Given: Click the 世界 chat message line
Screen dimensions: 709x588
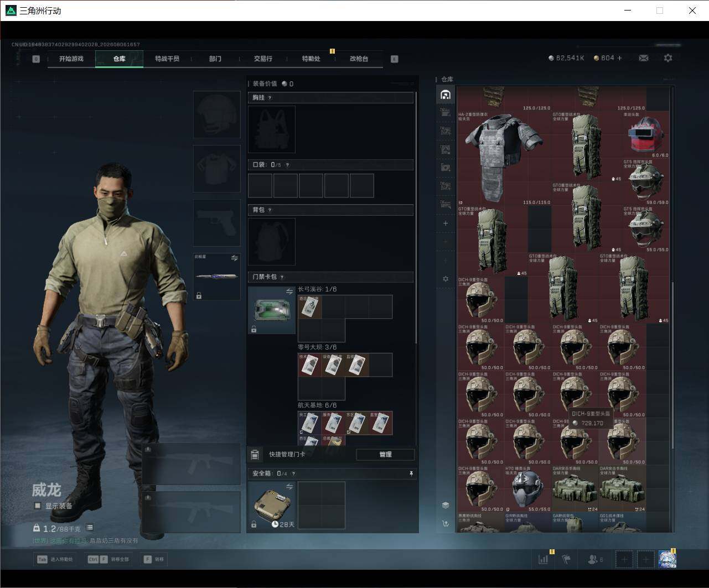Looking at the screenshot, I should tap(85, 541).
